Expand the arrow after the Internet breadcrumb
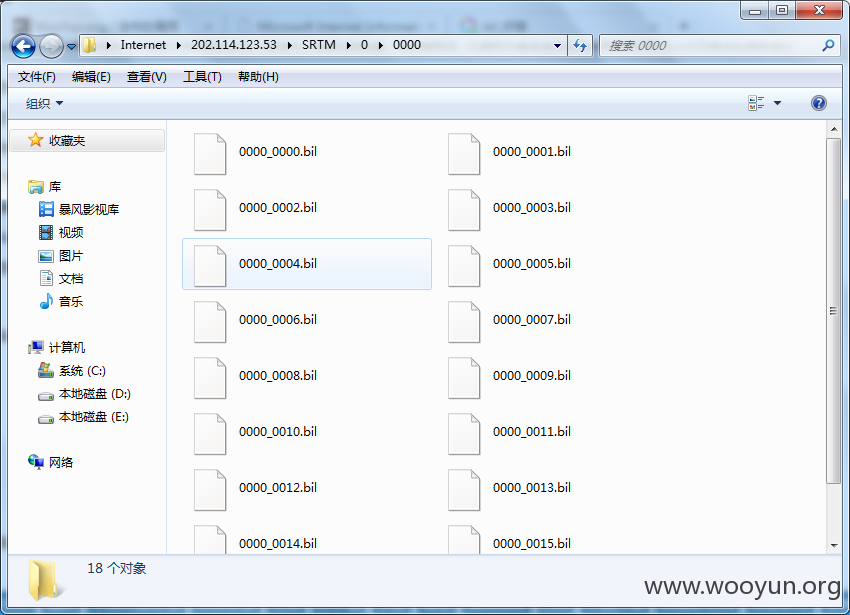This screenshot has width=850, height=615. (x=178, y=46)
